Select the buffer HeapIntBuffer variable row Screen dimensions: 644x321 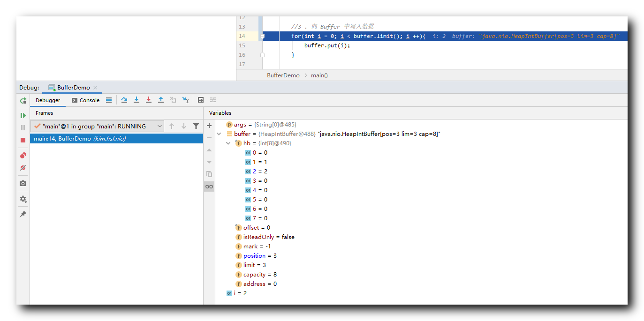coord(421,134)
